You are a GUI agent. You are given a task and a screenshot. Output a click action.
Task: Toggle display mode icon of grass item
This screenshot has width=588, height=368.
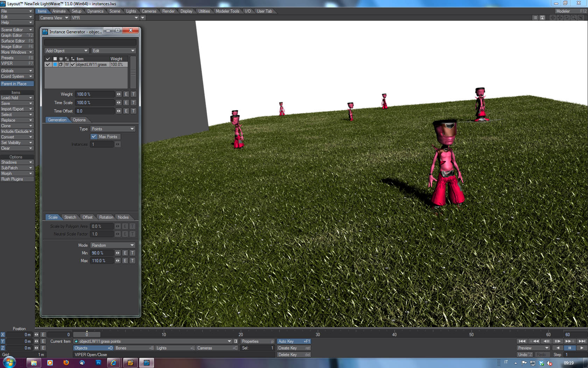[61, 64]
